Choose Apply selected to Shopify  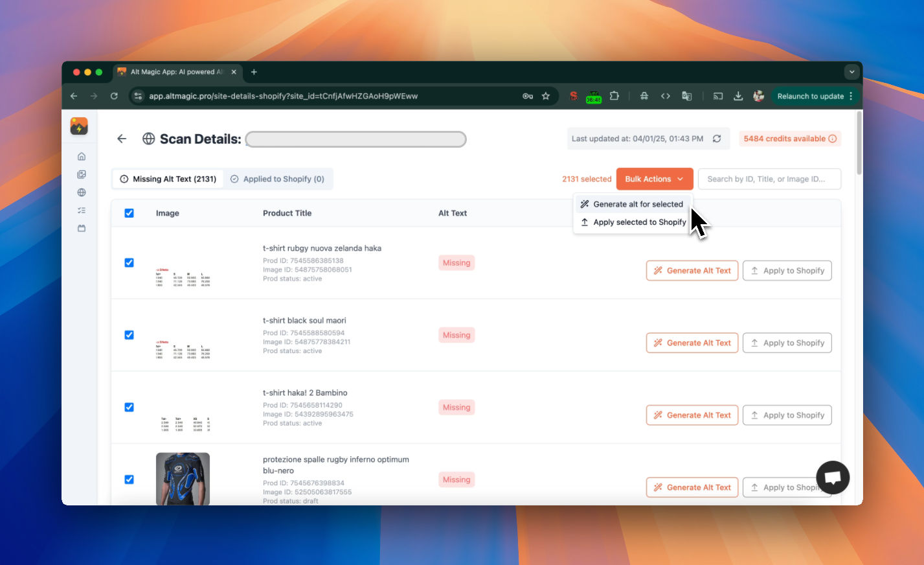[632, 222]
